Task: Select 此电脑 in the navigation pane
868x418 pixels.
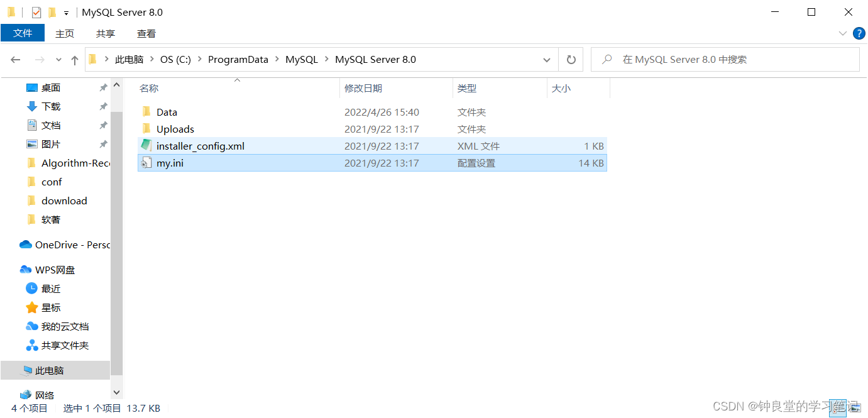Action: click(x=55, y=370)
